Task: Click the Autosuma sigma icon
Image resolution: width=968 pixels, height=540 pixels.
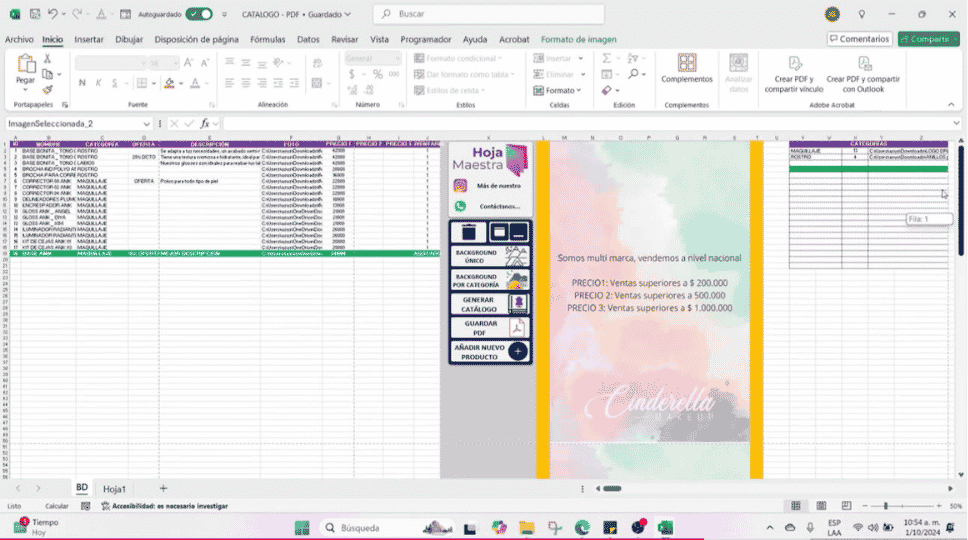Action: pos(607,58)
